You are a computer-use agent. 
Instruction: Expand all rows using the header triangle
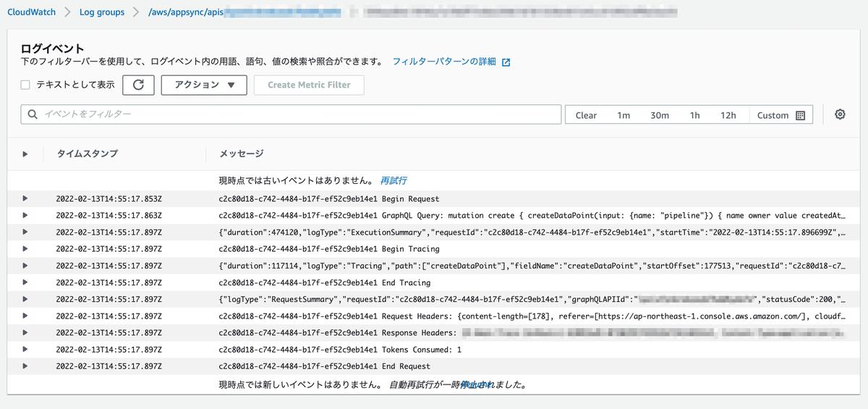pos(25,153)
